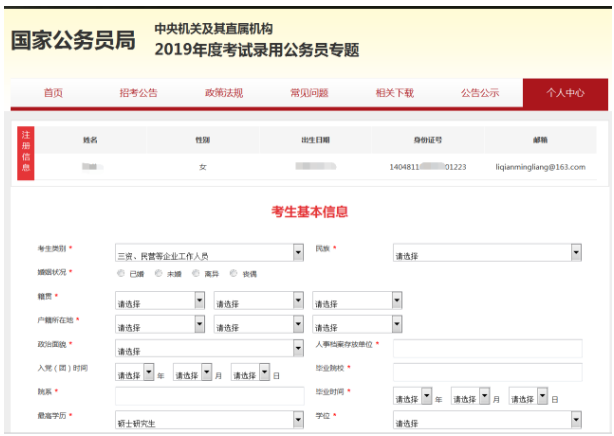
Task: Choose 未婚 as marital status
Action: pos(159,273)
